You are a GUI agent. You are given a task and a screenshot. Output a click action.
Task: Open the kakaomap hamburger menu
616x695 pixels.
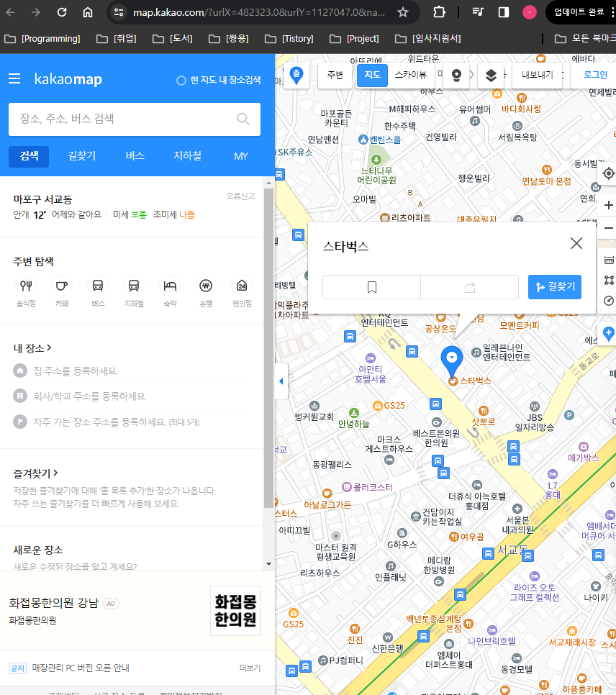click(14, 79)
